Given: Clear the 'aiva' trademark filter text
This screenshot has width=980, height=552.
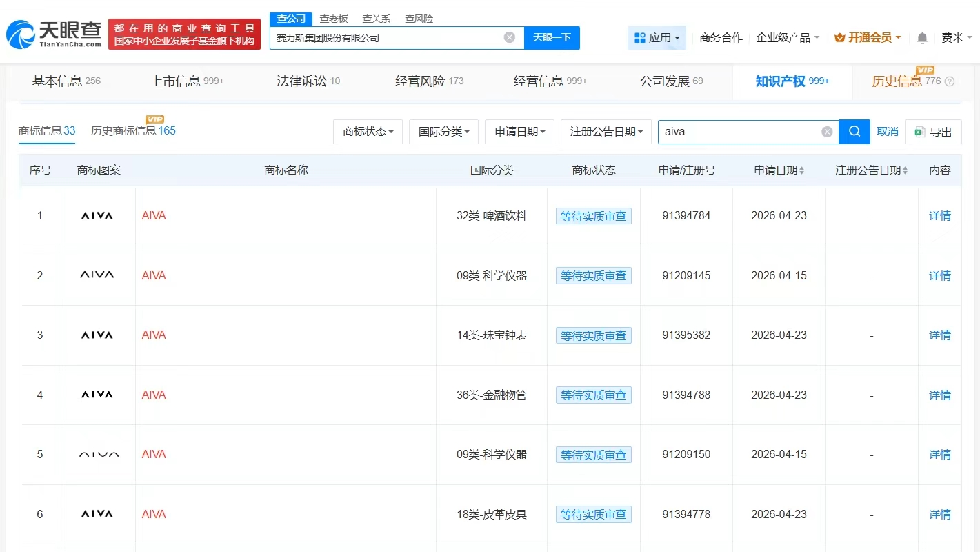Looking at the screenshot, I should point(827,132).
